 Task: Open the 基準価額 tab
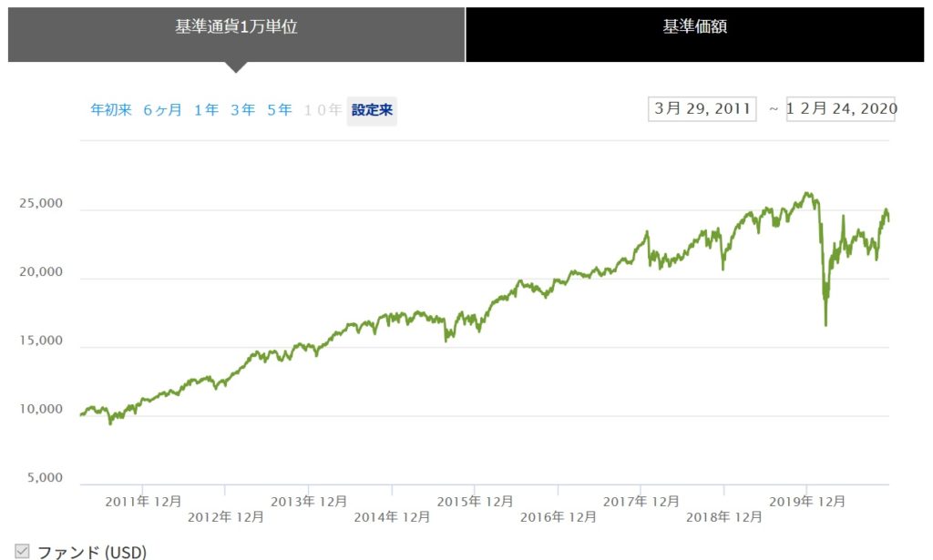pyautogui.click(x=695, y=35)
